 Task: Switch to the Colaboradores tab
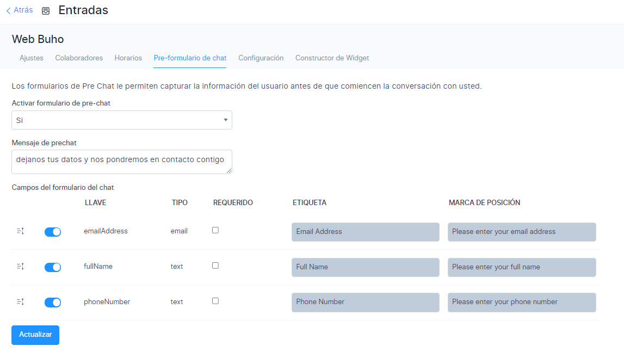pyautogui.click(x=79, y=58)
